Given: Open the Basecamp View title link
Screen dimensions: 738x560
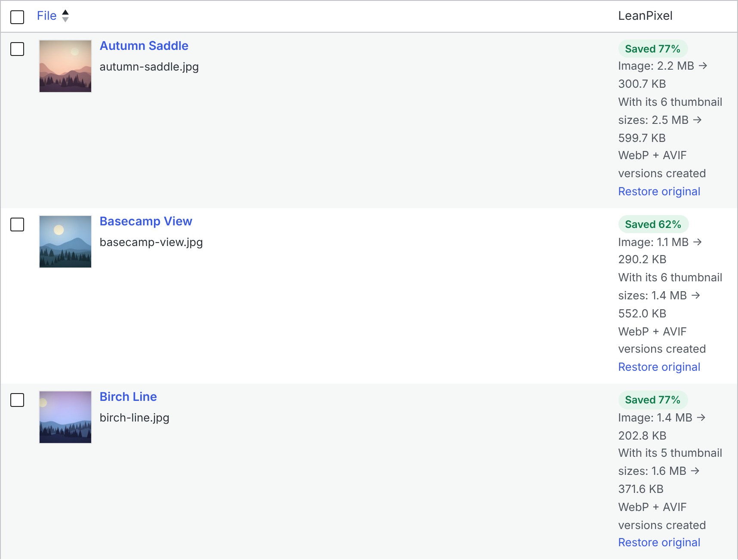Looking at the screenshot, I should click(x=146, y=221).
